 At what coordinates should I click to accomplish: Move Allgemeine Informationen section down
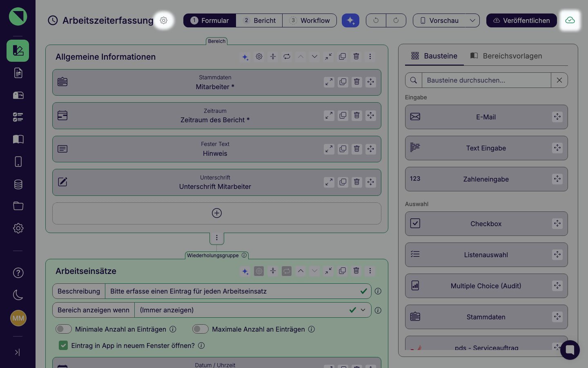pos(314,56)
